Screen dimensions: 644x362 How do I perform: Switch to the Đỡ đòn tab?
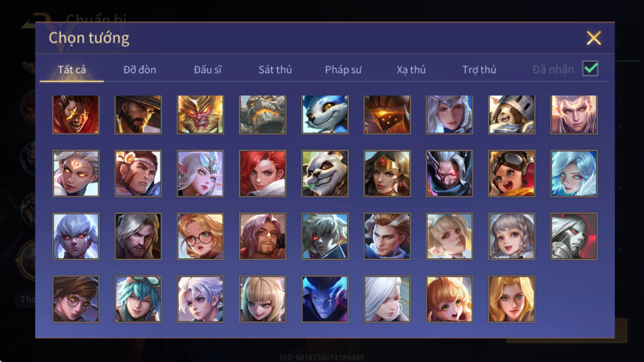pos(140,70)
